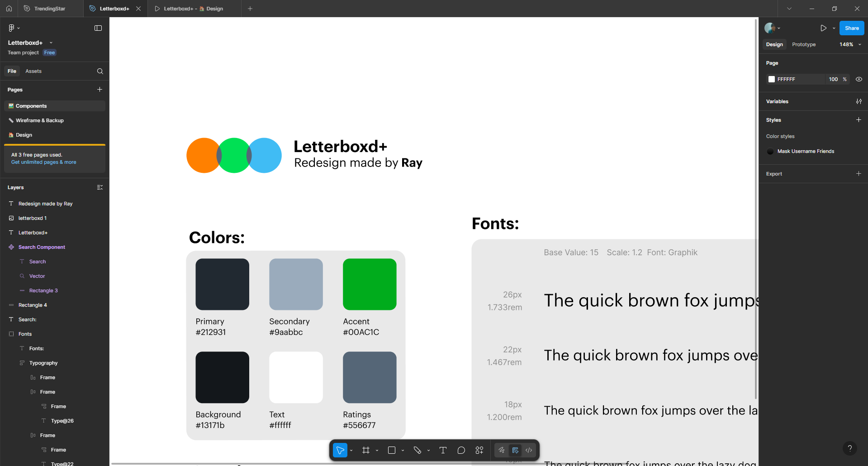The width and height of the screenshot is (868, 466).
Task: Select the Components page
Action: pos(55,106)
